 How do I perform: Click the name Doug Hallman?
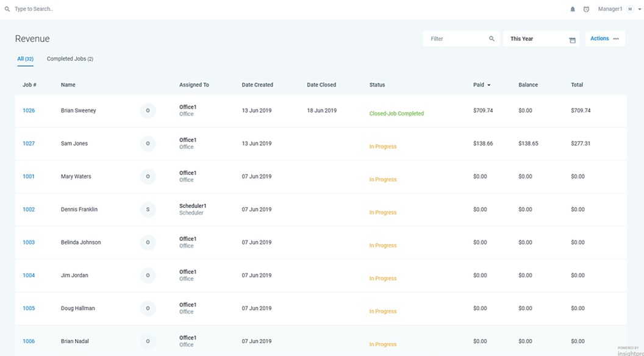[77, 308]
